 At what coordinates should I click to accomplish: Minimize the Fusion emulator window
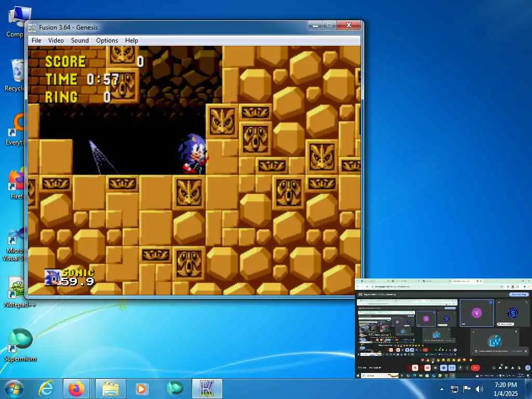pyautogui.click(x=315, y=25)
